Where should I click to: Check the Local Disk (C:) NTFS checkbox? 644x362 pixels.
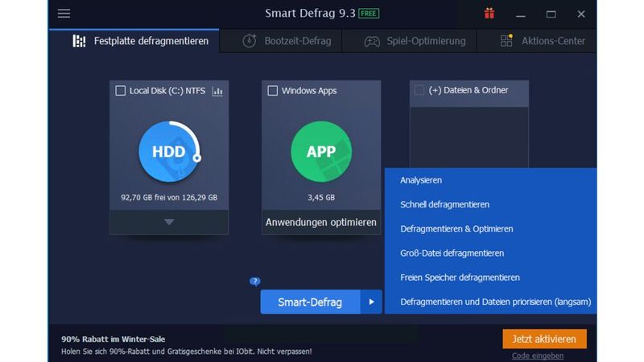[x=120, y=91]
